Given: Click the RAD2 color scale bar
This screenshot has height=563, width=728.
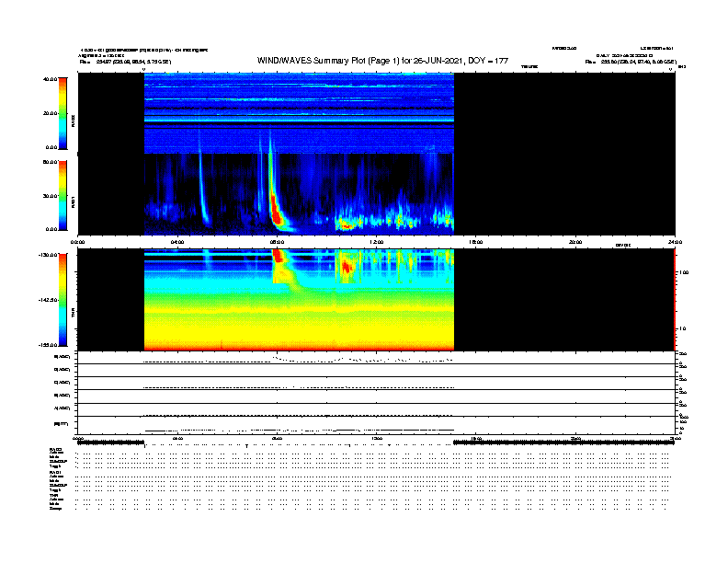Looking at the screenshot, I should 63,113.
